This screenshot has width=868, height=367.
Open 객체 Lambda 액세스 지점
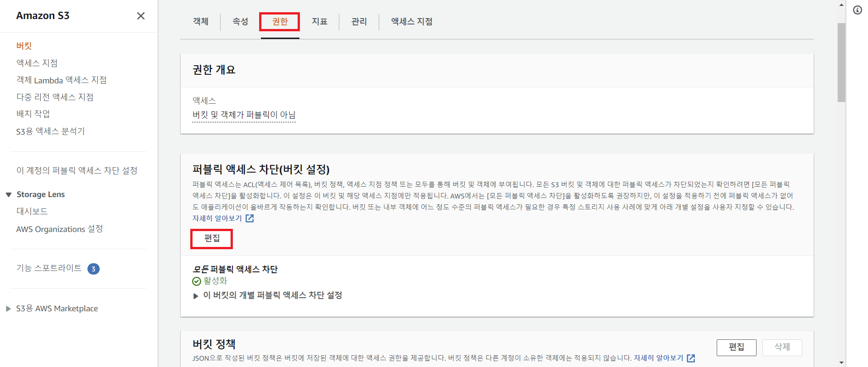(62, 80)
